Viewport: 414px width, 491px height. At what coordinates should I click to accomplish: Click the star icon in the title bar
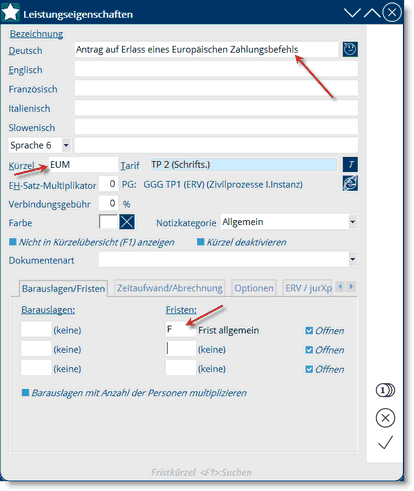[x=11, y=13]
